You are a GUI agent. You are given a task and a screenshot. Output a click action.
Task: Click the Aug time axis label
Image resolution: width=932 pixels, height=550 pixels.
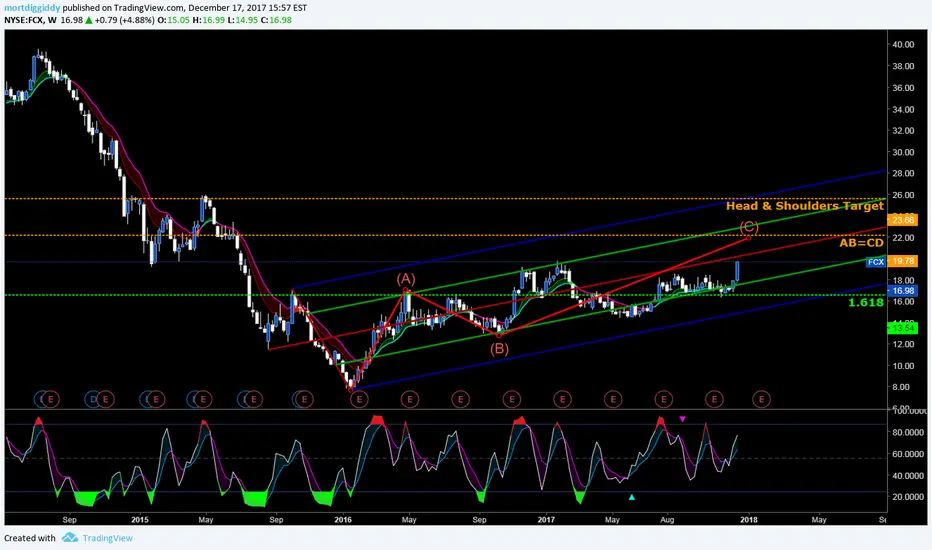pos(667,520)
